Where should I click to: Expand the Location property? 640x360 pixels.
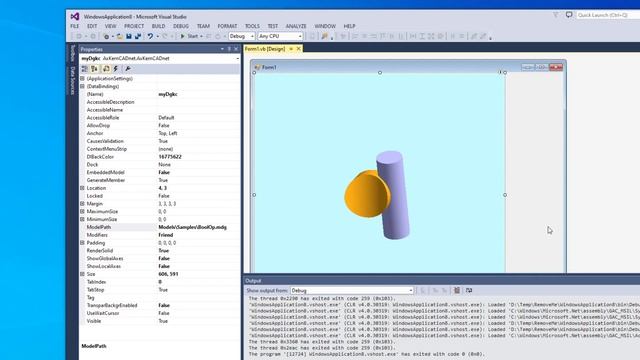[x=82, y=188]
